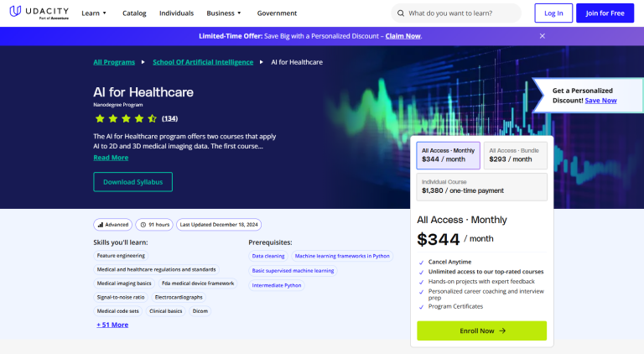Click the arrow in Enroll Now button
Image resolution: width=644 pixels, height=354 pixels.
point(502,331)
